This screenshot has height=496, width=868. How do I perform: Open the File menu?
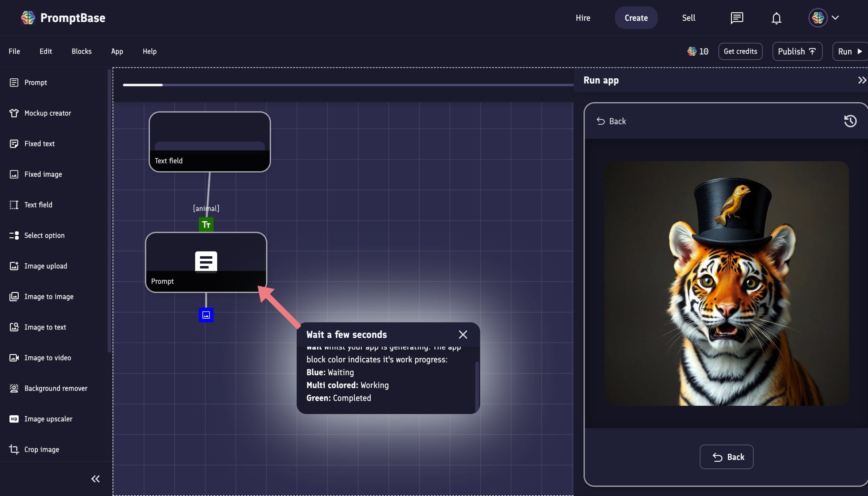pyautogui.click(x=14, y=52)
